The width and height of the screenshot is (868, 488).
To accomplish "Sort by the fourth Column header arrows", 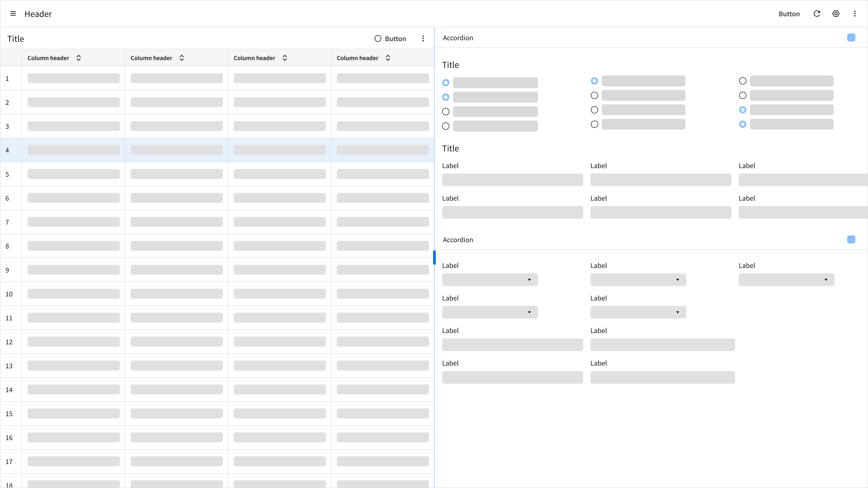I will (388, 58).
